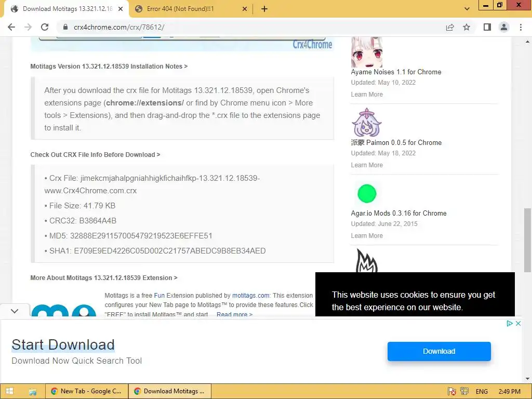This screenshot has height=399, width=532.
Task: Open Ayame Noises extension thumbnail
Action: 366,52
